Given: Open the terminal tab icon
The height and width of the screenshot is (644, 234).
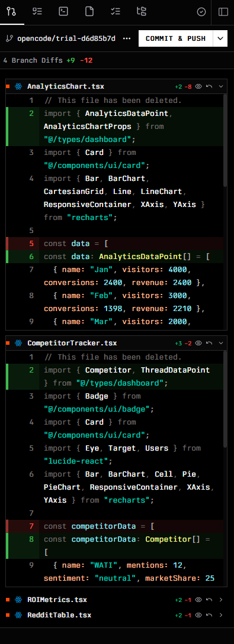Looking at the screenshot, I should (x=63, y=11).
